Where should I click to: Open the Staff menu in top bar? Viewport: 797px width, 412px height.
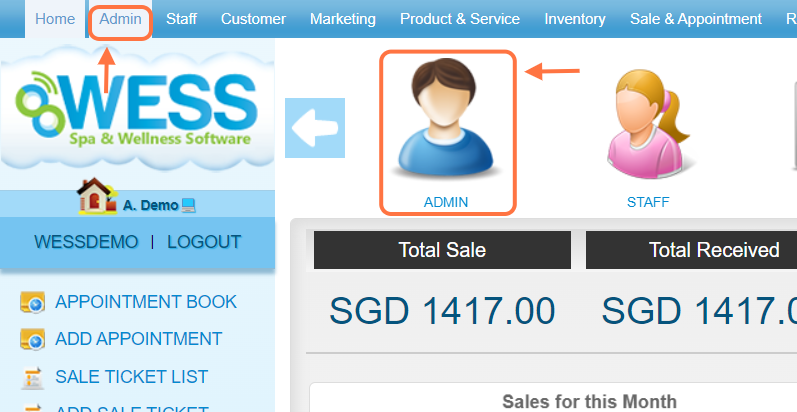(181, 19)
